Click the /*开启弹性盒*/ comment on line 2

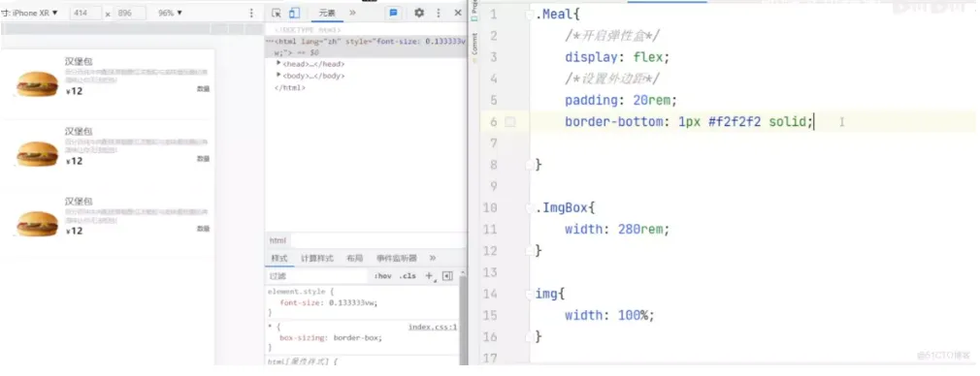click(x=612, y=36)
